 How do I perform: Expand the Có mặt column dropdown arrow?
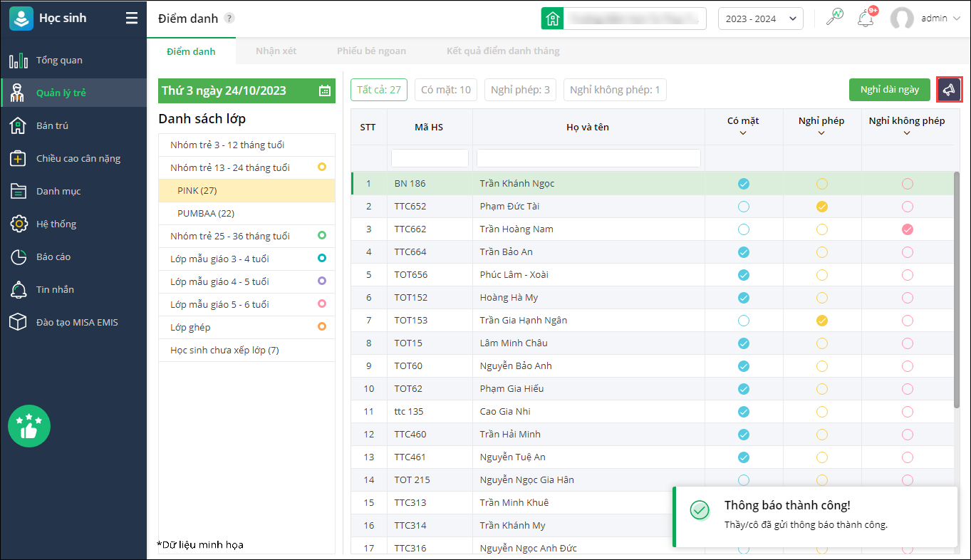click(743, 133)
